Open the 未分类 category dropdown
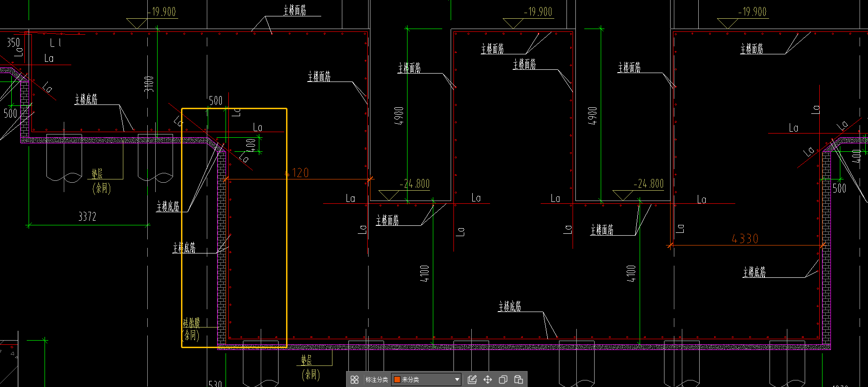Image resolution: width=868 pixels, height=387 pixels. click(x=426, y=380)
